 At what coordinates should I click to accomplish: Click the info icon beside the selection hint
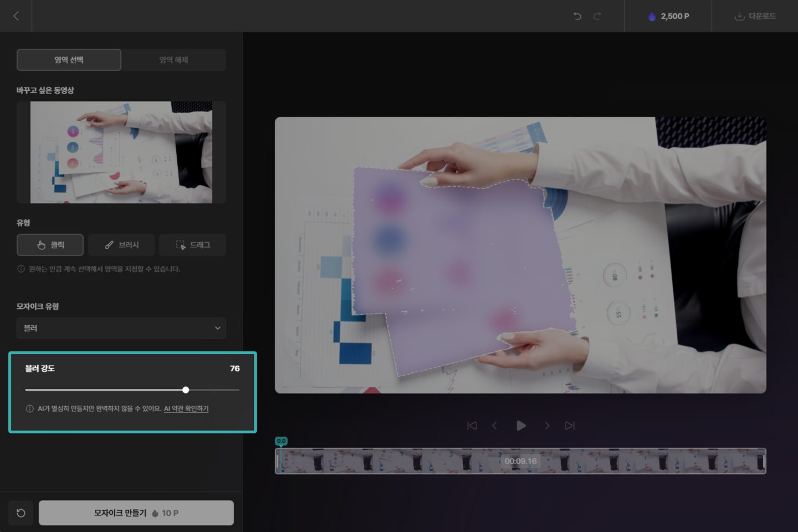point(21,269)
